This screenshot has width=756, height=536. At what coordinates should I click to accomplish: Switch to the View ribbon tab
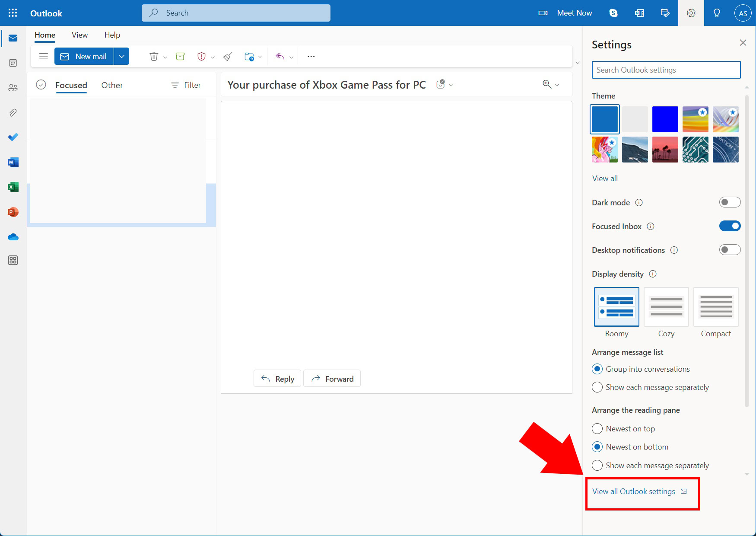click(x=79, y=35)
